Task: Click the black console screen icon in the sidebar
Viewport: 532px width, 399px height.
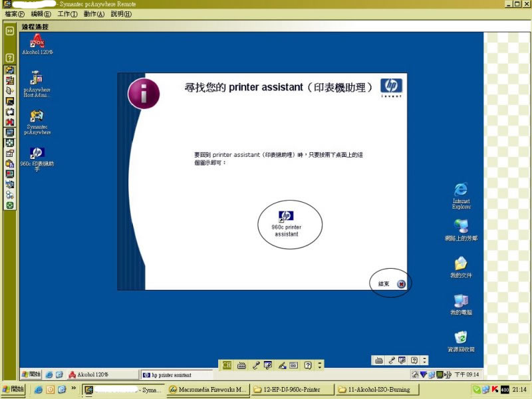Action: pyautogui.click(x=10, y=101)
